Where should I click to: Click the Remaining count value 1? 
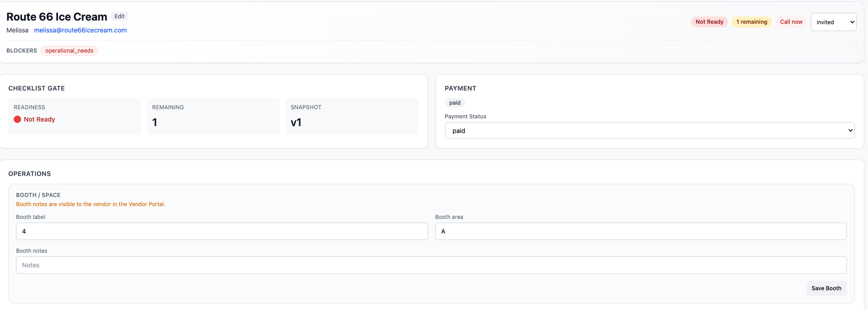(x=155, y=123)
